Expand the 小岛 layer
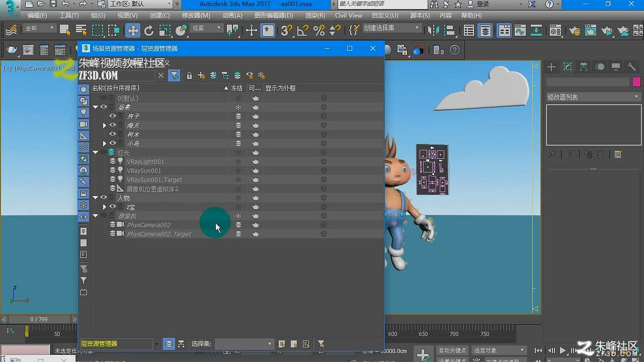This screenshot has width=644, height=362. point(105,143)
